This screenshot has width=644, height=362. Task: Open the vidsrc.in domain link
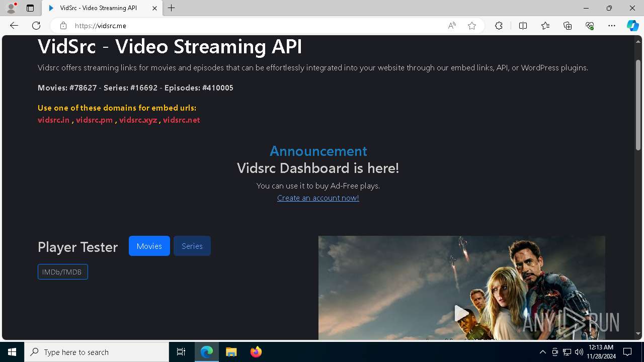pos(53,120)
